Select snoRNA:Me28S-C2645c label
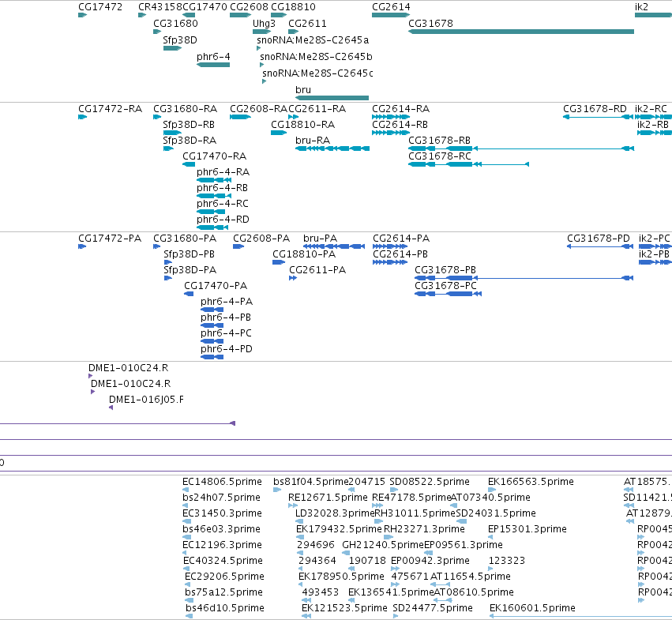 pos(317,73)
